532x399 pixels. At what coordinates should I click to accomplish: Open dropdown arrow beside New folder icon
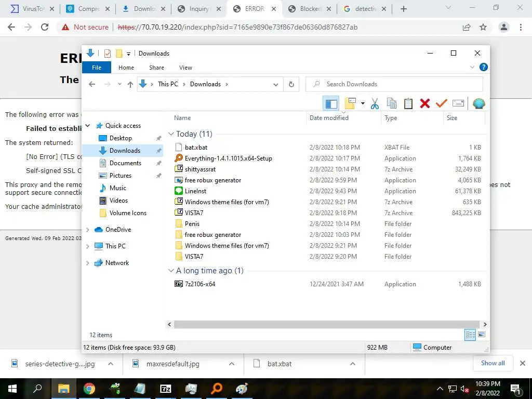[x=363, y=103]
